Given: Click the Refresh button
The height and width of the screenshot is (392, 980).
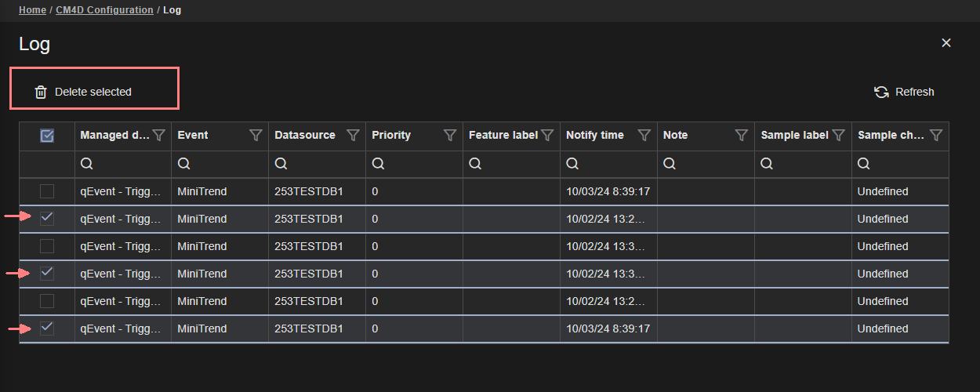Looking at the screenshot, I should pos(904,92).
